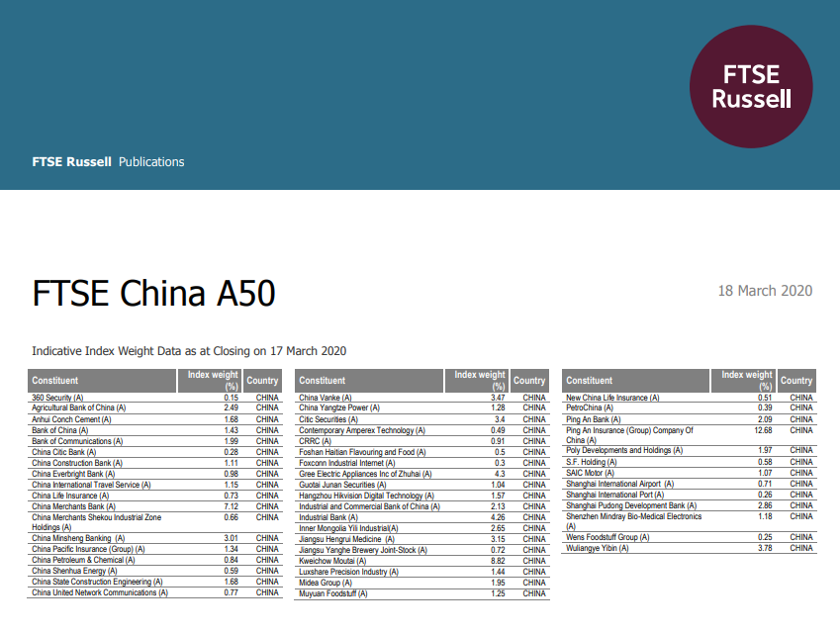Click the 7.12 weight for China Merchants Bank
Viewport: 840px width, 633px height.
point(231,506)
